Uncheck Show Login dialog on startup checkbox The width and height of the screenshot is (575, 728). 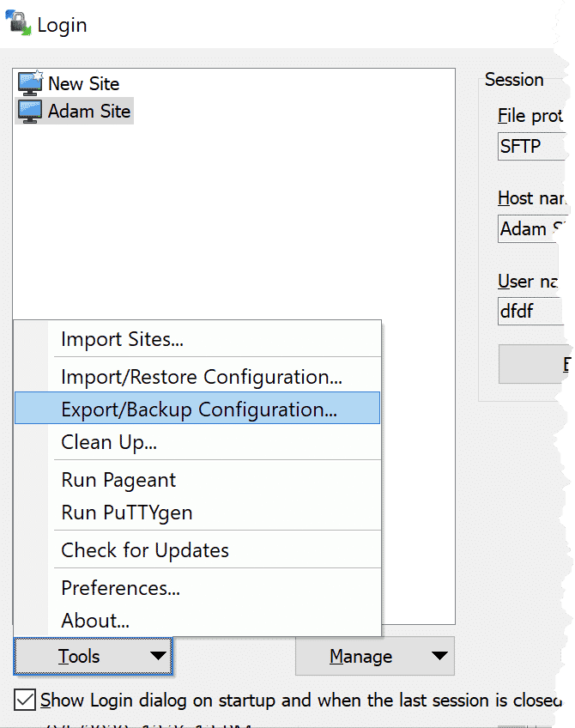pos(25,699)
